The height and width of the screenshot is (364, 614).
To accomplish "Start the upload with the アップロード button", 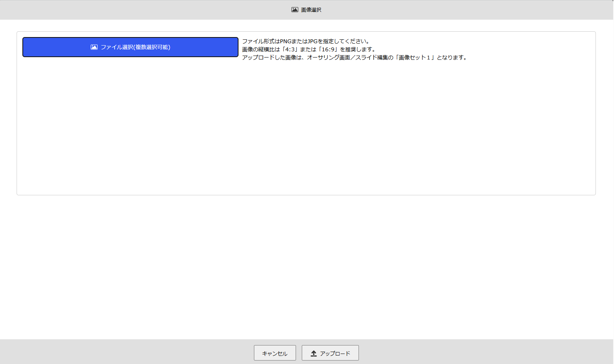I will point(330,353).
